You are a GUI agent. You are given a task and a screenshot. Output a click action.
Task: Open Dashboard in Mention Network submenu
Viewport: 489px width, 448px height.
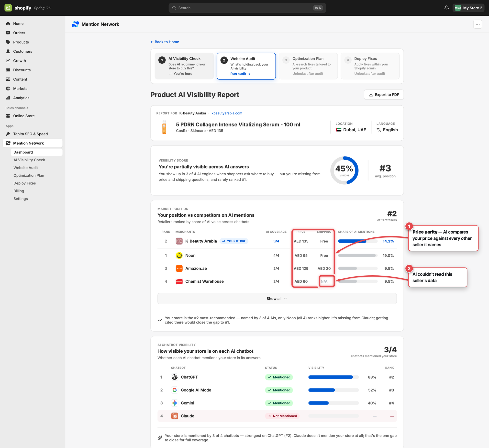tap(36, 152)
